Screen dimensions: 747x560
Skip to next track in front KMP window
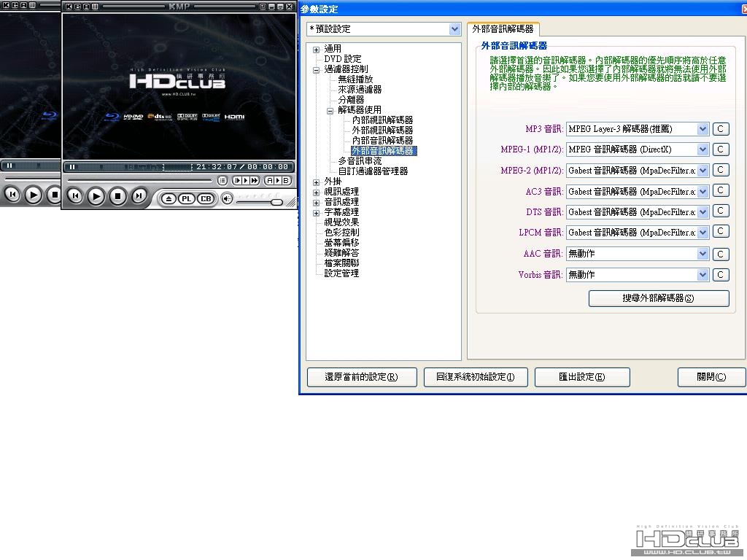click(x=139, y=195)
